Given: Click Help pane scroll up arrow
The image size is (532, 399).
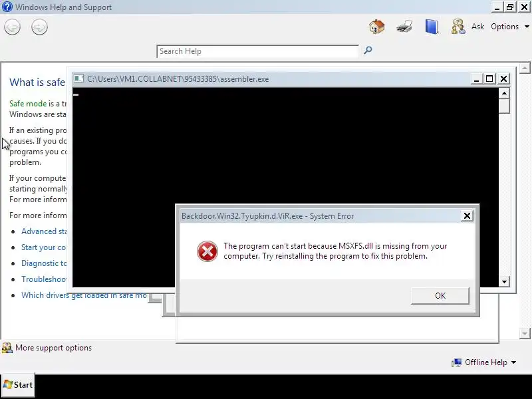Looking at the screenshot, I should point(525,68).
